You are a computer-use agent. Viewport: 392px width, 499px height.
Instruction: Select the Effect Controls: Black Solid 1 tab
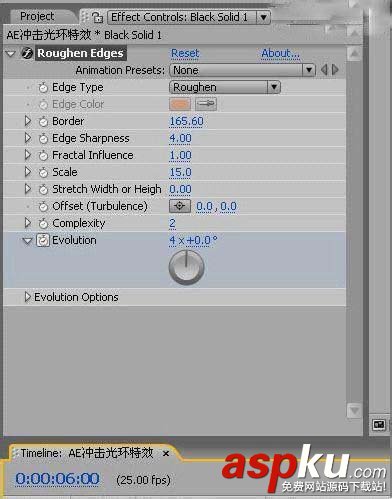tap(179, 17)
